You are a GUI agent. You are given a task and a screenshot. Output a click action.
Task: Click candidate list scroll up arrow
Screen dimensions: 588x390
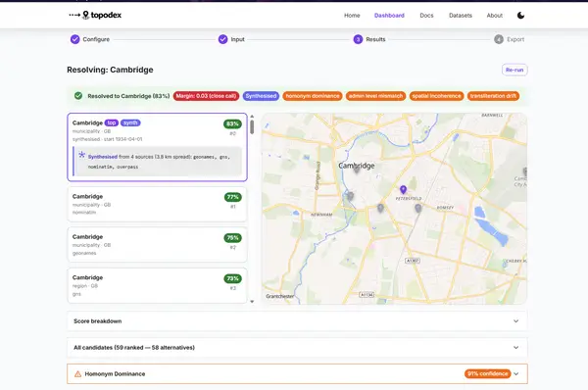coord(252,117)
